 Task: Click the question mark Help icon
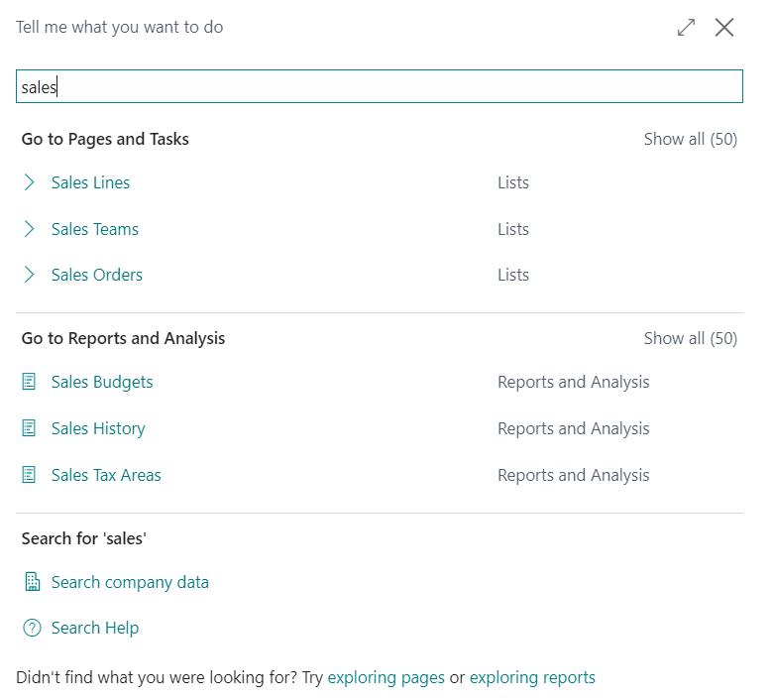32,628
